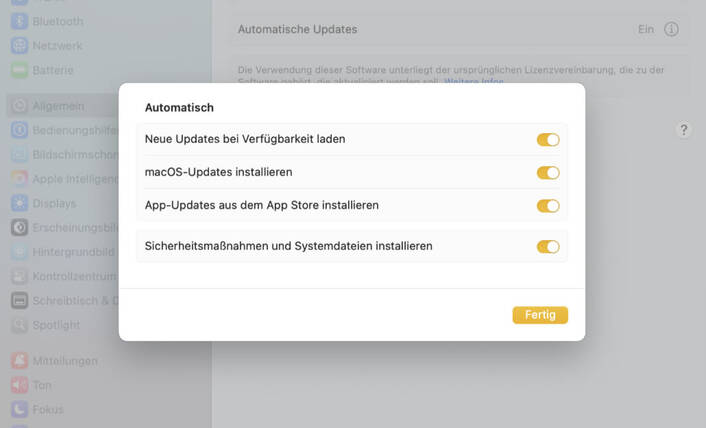Image resolution: width=706 pixels, height=428 pixels.
Task: Toggle Neue Updates bei Verfügbarkeit laden switch
Action: (x=548, y=140)
